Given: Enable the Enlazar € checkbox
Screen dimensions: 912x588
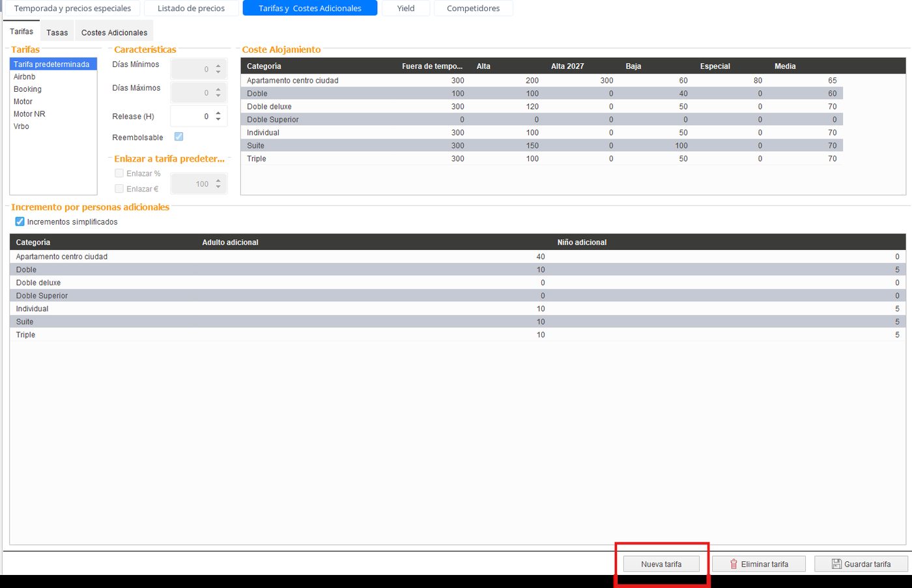Looking at the screenshot, I should click(x=119, y=189).
